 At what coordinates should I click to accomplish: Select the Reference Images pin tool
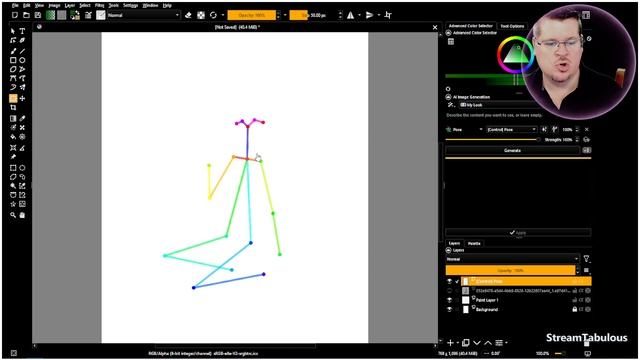(x=13, y=157)
